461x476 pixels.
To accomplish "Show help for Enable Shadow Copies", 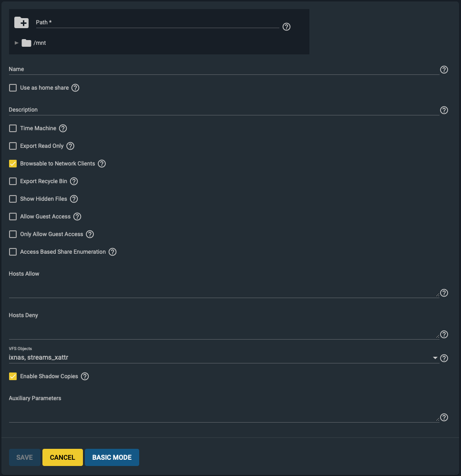I will [85, 376].
